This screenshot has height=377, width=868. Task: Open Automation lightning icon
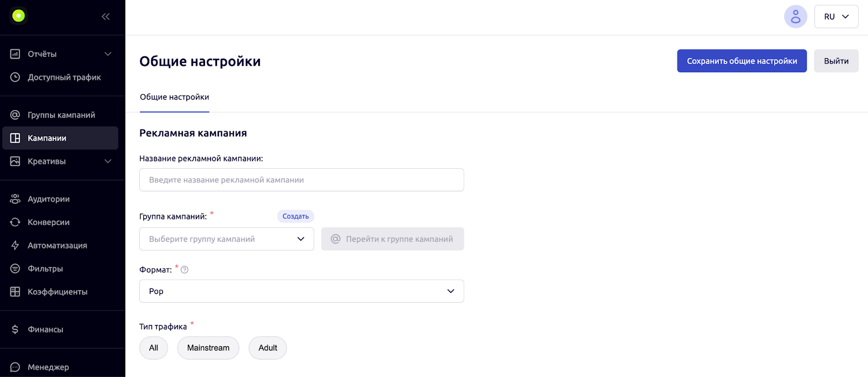tap(15, 246)
